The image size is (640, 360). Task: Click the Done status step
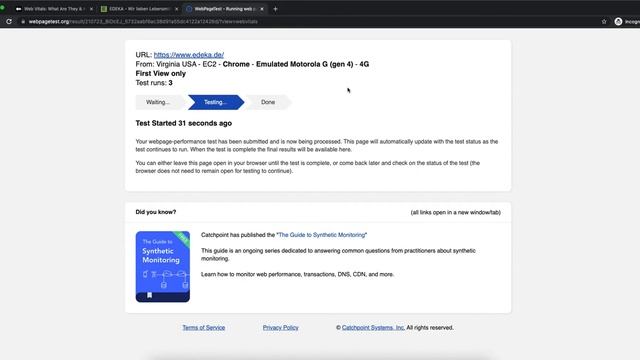tap(268, 102)
